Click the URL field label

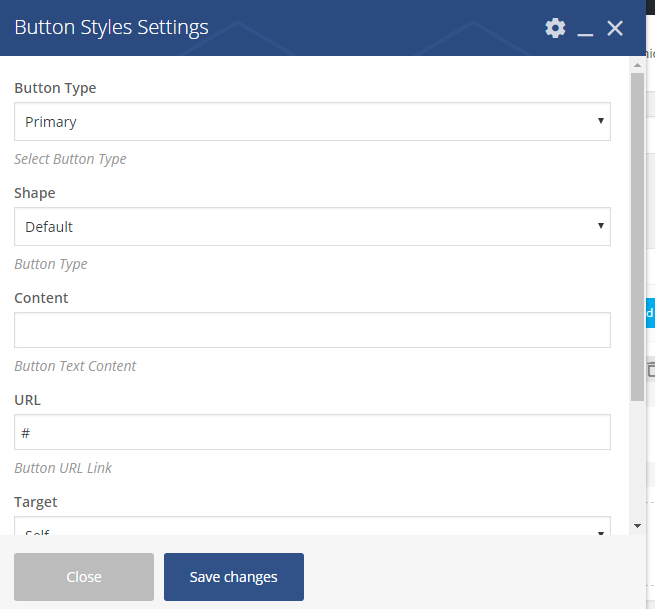pos(27,400)
